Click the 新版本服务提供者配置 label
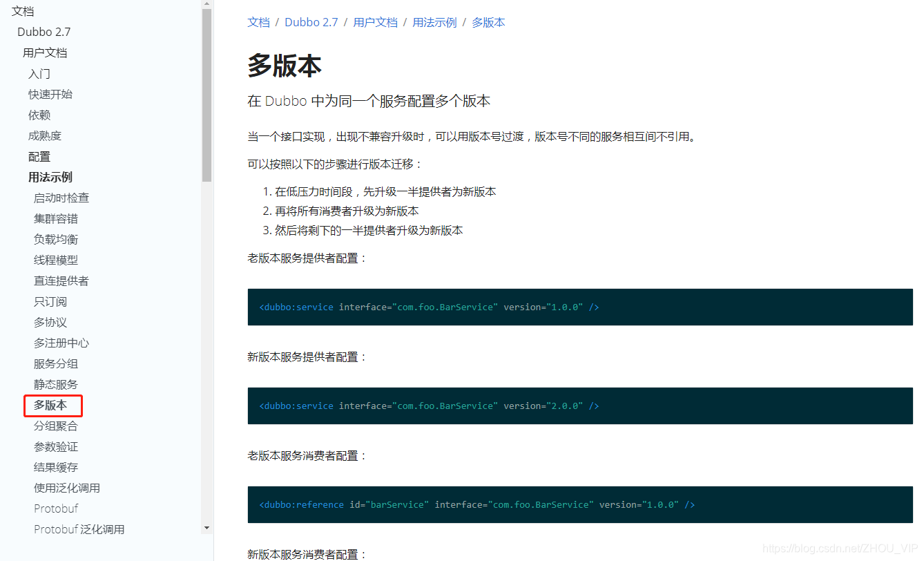Viewport: 924px width, 561px height. tap(308, 357)
